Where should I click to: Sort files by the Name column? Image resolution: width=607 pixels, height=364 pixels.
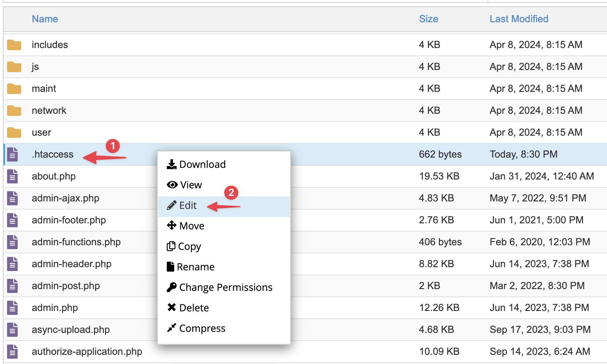tap(45, 19)
